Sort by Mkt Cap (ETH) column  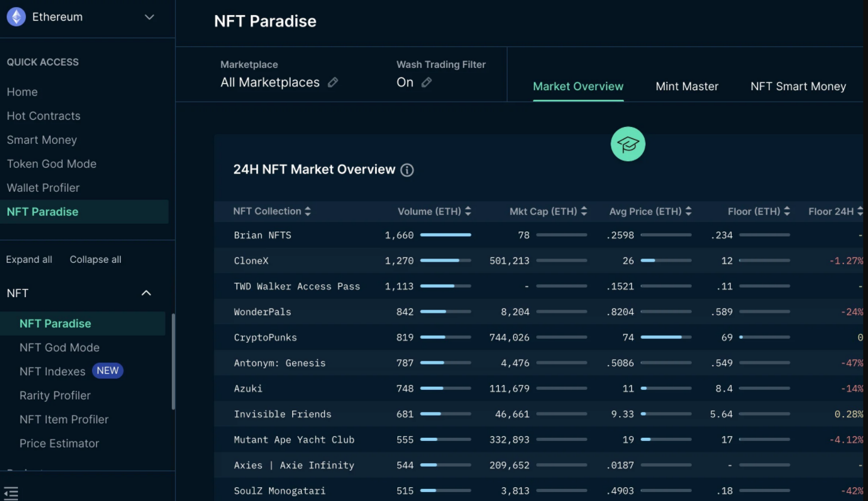(x=548, y=211)
